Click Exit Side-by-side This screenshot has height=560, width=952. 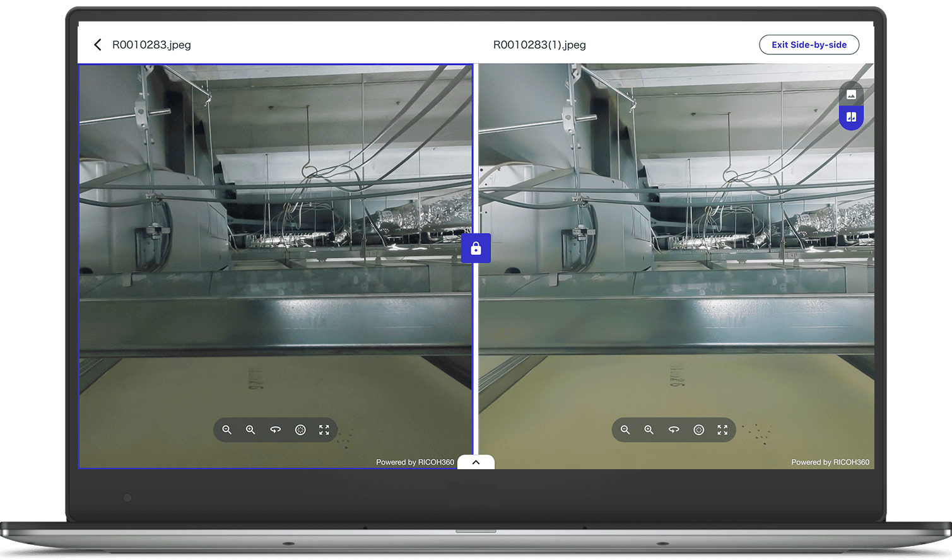[x=809, y=44]
